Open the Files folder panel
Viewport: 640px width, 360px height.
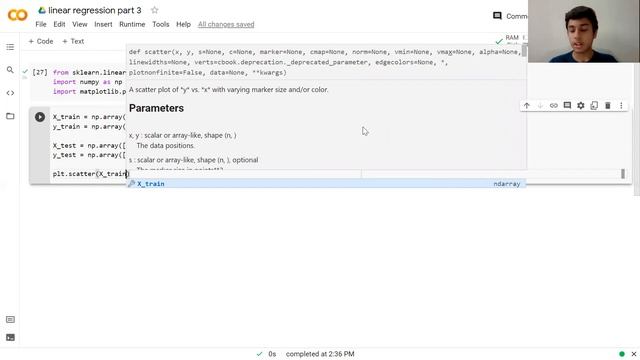(10, 116)
